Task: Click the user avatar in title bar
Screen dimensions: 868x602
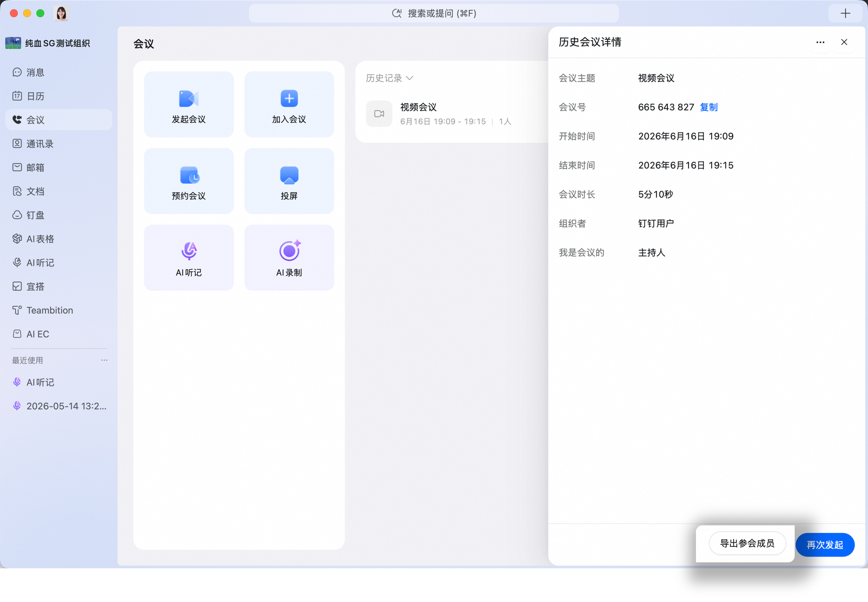Action: [x=61, y=13]
